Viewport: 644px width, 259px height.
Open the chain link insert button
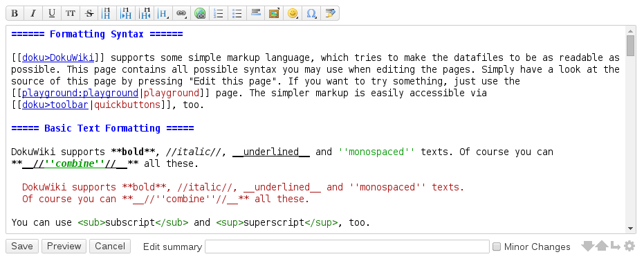(181, 13)
